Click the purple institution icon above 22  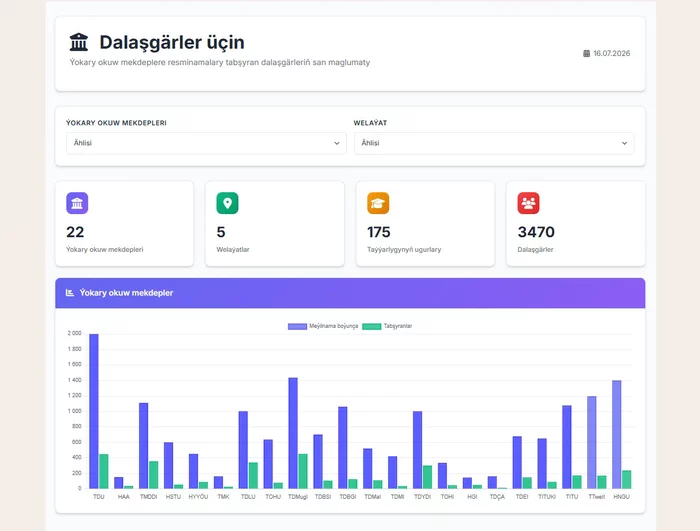point(77,203)
